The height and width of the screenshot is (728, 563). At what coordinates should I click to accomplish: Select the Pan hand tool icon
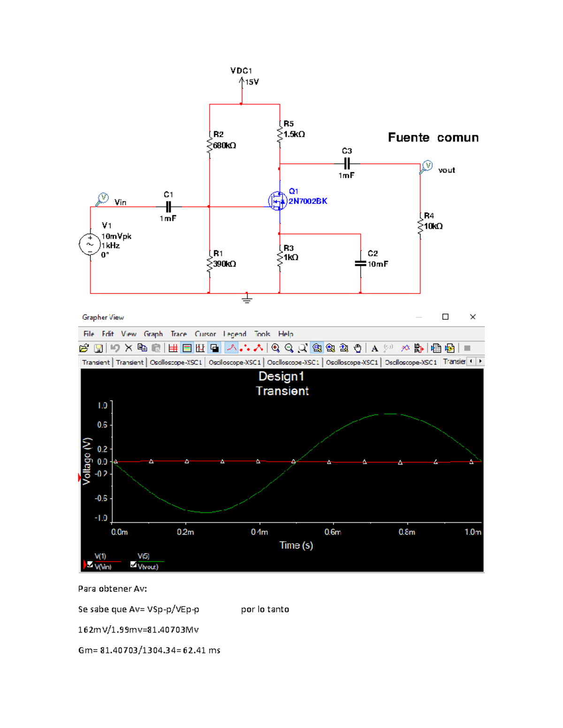pyautogui.click(x=358, y=348)
